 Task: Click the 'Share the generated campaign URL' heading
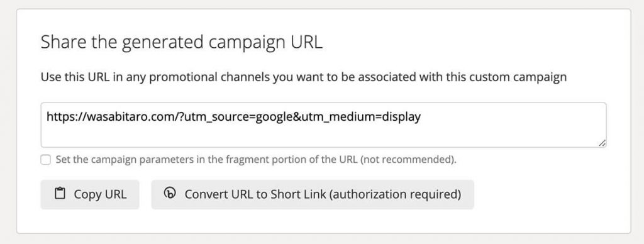point(182,43)
